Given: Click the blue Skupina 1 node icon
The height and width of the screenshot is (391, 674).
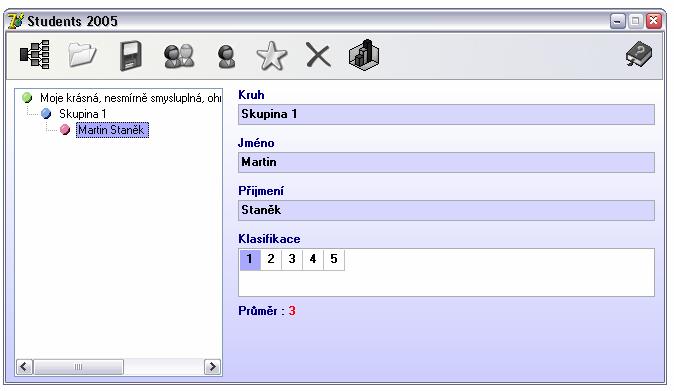Looking at the screenshot, I should [x=46, y=113].
